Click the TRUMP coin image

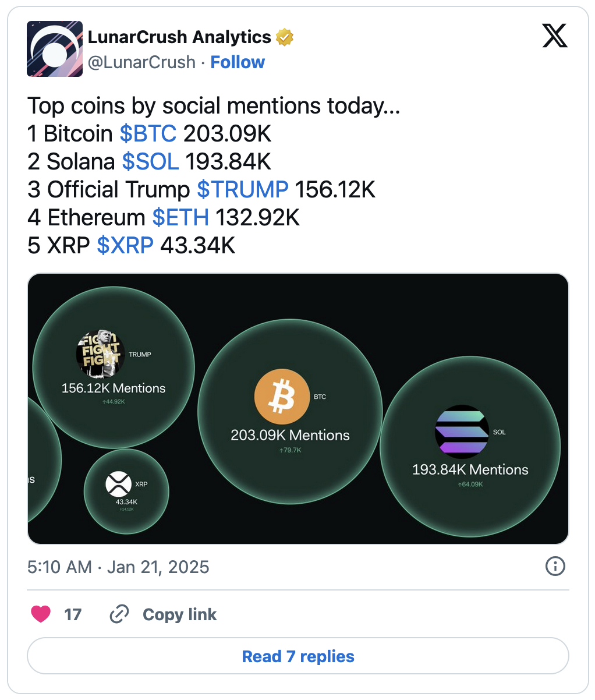click(100, 353)
